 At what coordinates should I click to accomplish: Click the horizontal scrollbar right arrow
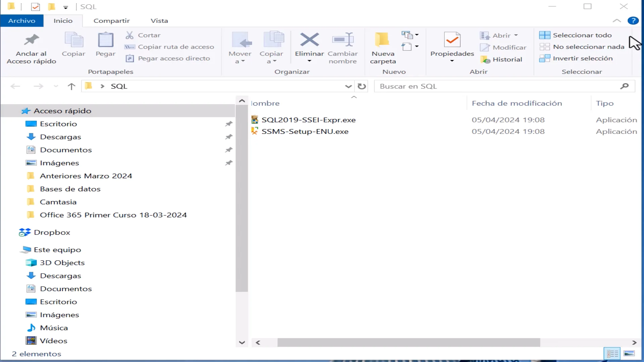pos(635,343)
